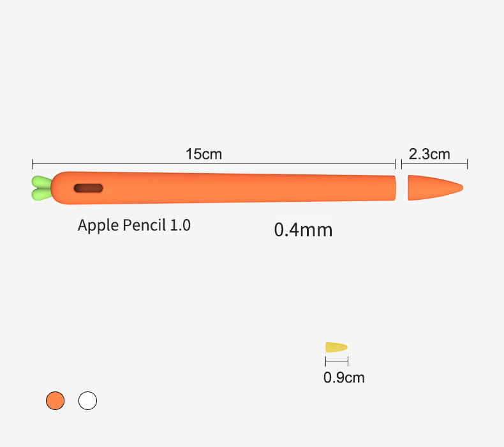This screenshot has width=504, height=447.
Task: Click the 15cm length label
Action: point(204,154)
